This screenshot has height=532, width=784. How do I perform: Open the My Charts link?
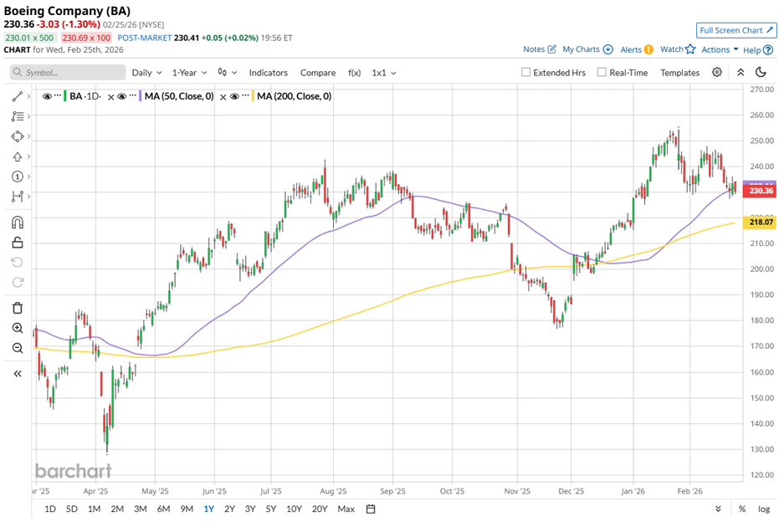click(x=587, y=49)
